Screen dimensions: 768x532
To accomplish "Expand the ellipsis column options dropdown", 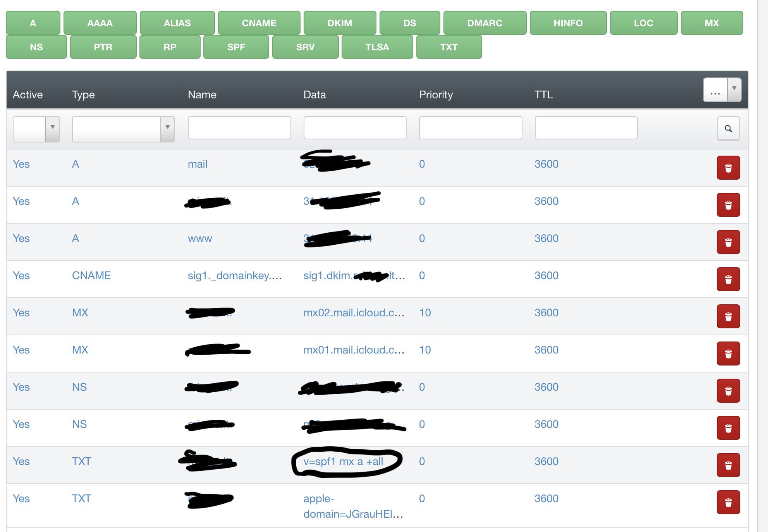I will [734, 89].
